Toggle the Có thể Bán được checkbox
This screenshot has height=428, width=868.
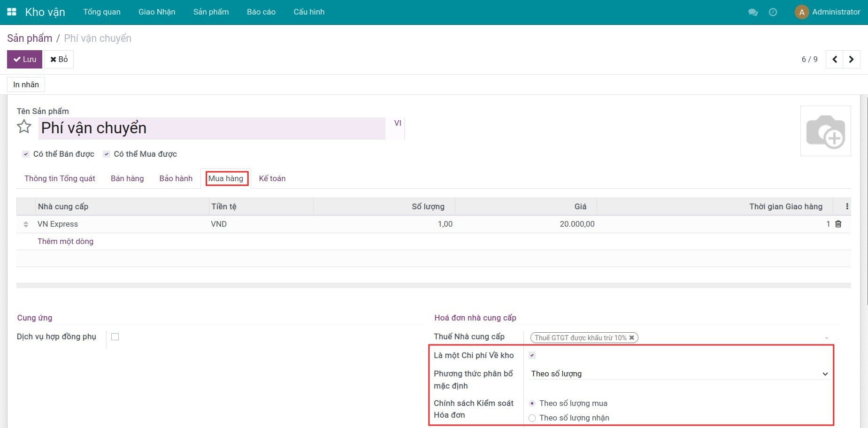pos(26,154)
